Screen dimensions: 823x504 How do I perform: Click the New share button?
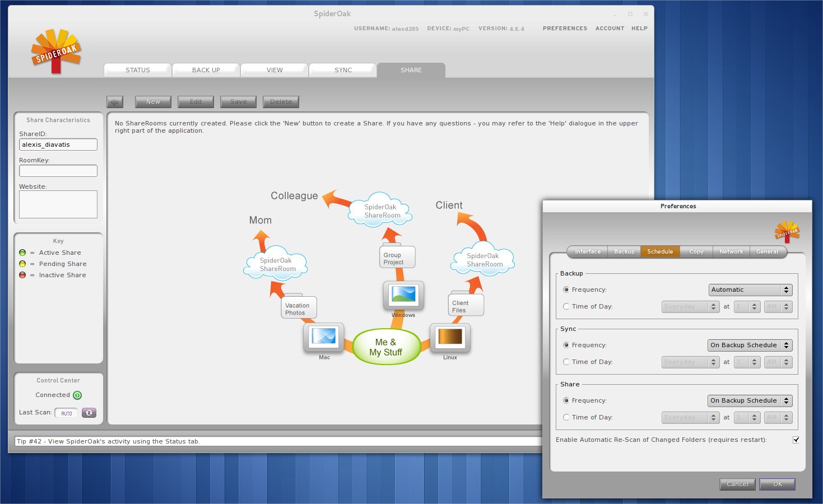[x=153, y=101]
